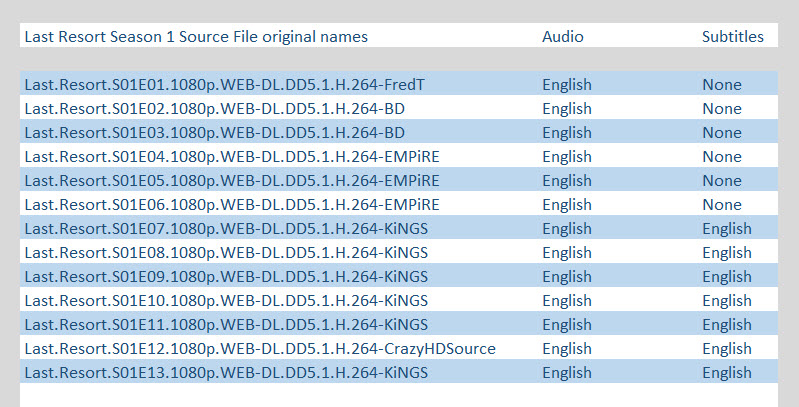Click the 'English' subtitles cell for S01E07
The width and height of the screenshot is (799, 407).
click(x=727, y=228)
